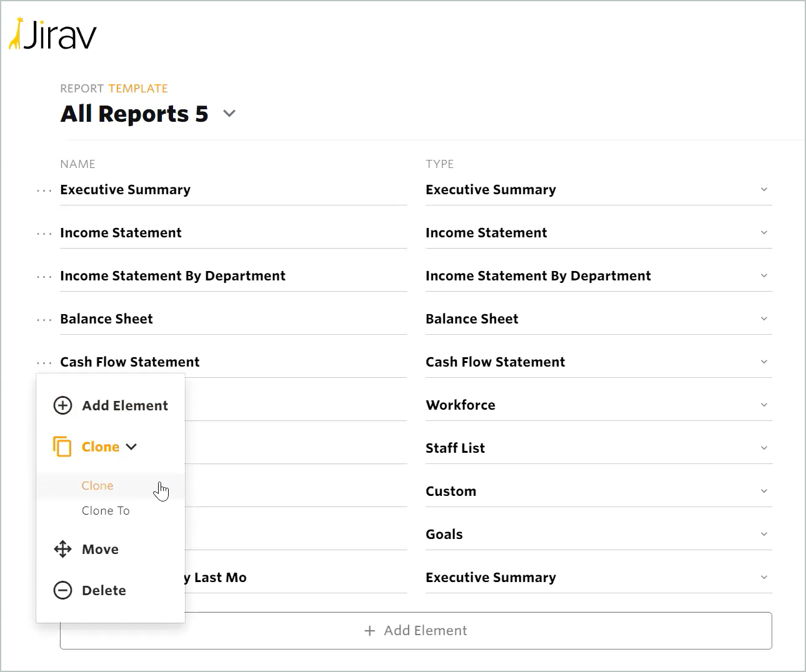
Task: Choose Clone from the submenu
Action: (97, 485)
